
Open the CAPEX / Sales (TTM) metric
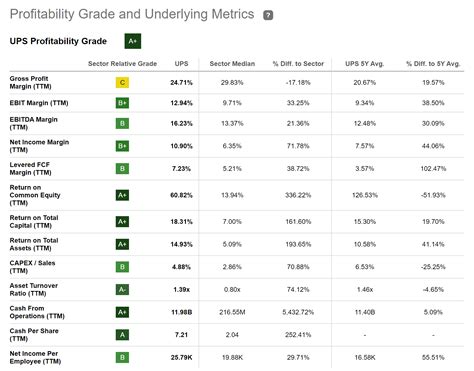(x=32, y=267)
